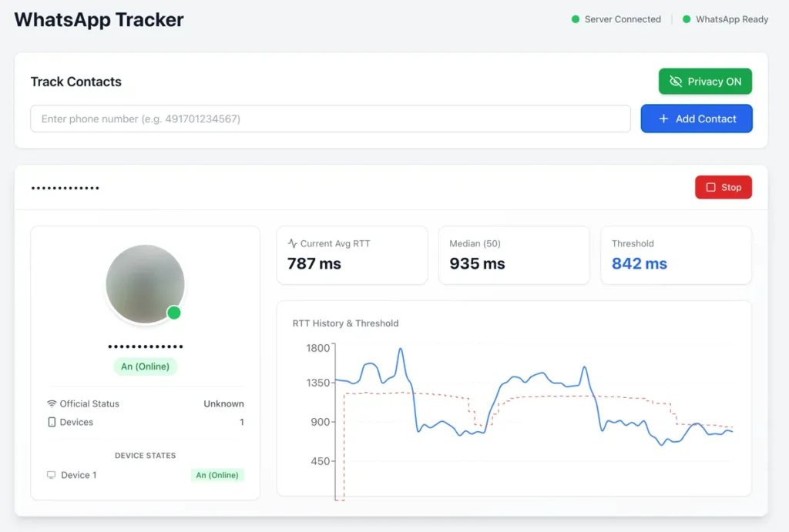Click the An (Online) status badge
The height and width of the screenshot is (532, 789).
[145, 366]
